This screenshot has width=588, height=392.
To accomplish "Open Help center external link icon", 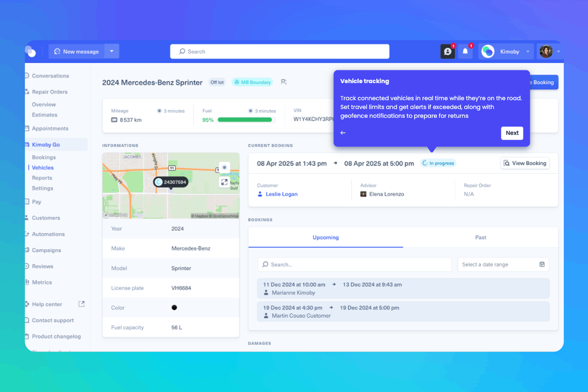I will [x=81, y=304].
